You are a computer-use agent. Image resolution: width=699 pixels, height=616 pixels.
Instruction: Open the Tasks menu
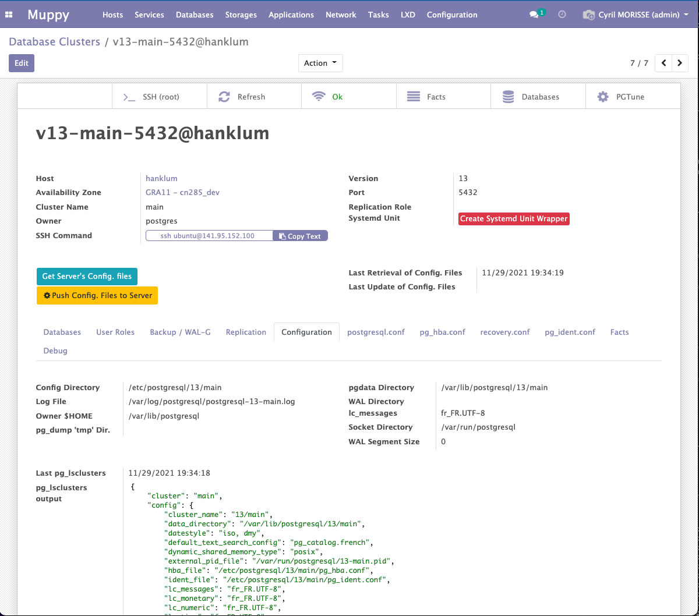pos(379,15)
